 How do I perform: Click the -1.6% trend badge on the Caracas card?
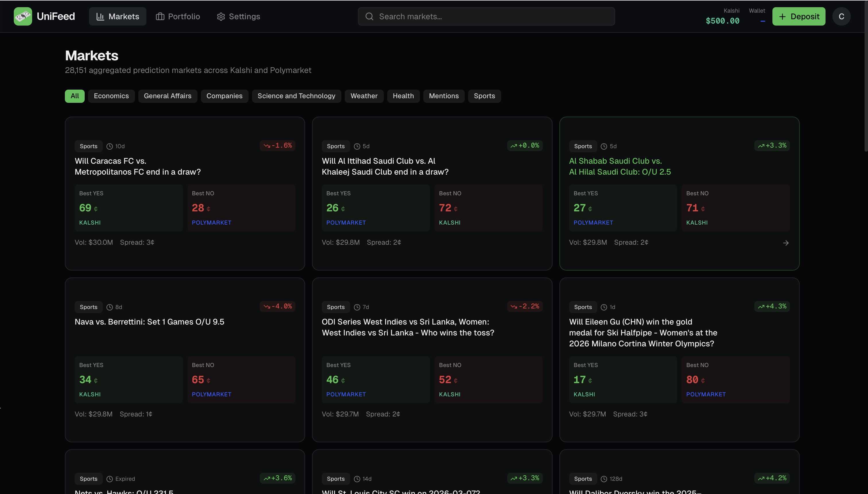coord(277,146)
